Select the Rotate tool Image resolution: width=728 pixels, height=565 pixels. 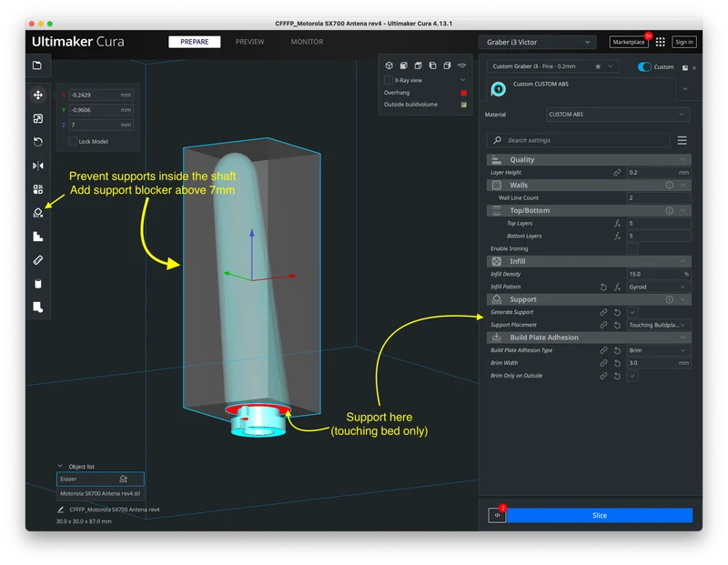(x=38, y=142)
